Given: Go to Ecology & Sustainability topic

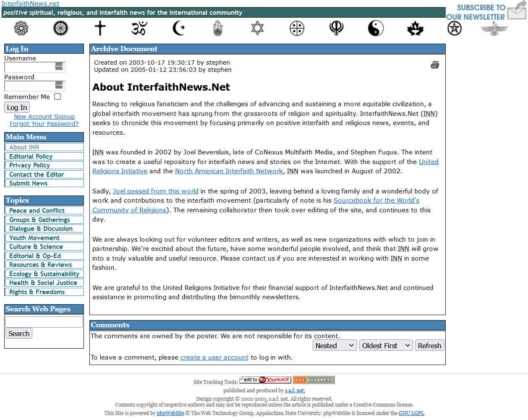Looking at the screenshot, I should (44, 274).
